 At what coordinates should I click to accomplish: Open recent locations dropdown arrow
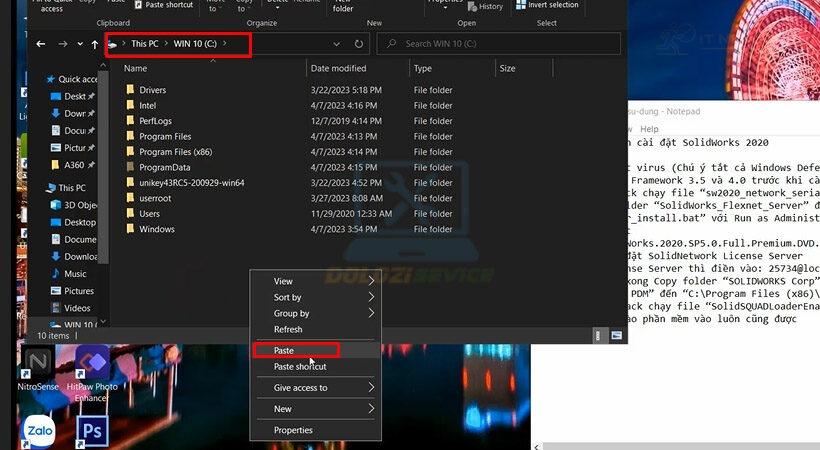click(80, 44)
